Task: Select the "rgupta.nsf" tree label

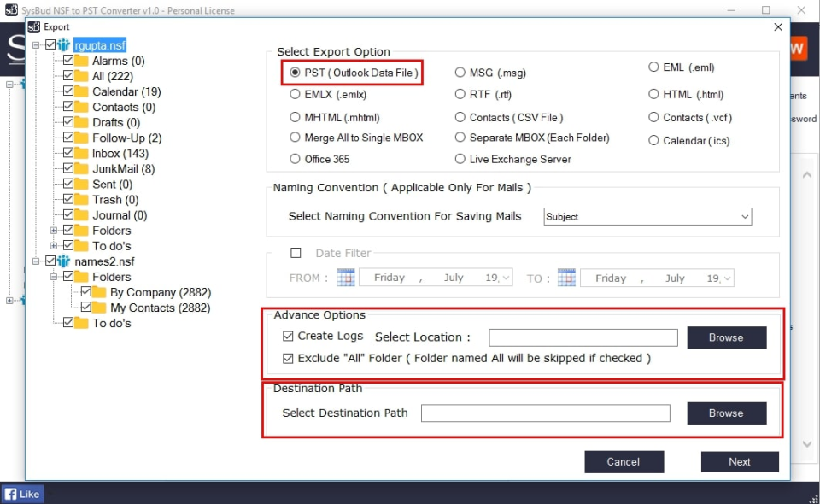Action: (100, 45)
